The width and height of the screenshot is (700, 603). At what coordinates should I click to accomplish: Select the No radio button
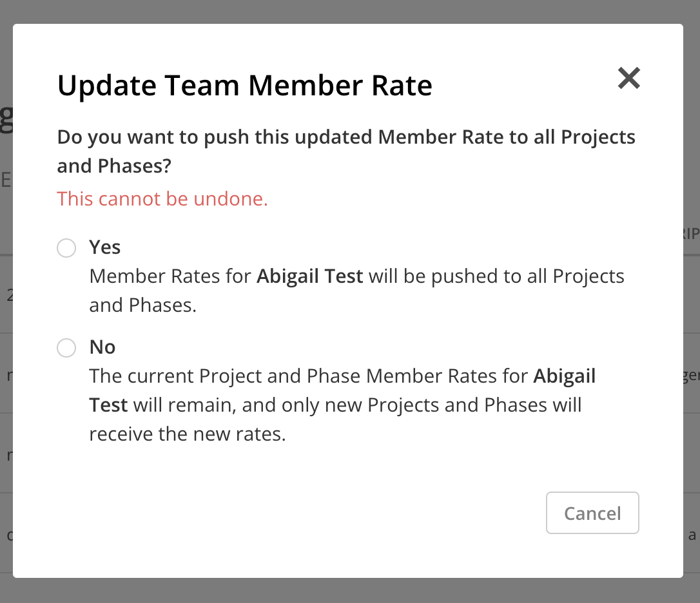coord(66,348)
